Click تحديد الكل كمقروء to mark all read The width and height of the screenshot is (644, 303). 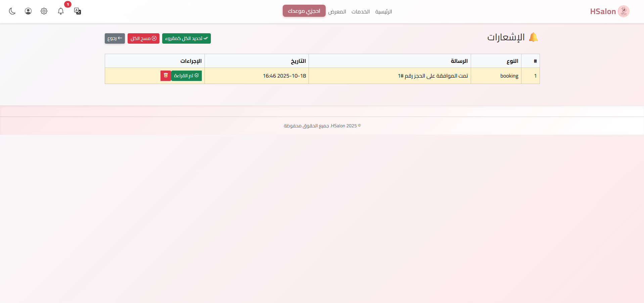[186, 38]
